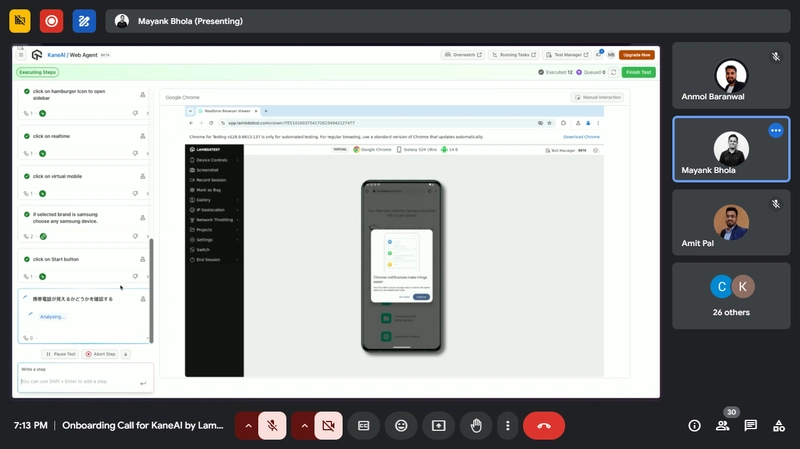This screenshot has width=800, height=449.
Task: Open emoji reactions
Action: (x=401, y=426)
